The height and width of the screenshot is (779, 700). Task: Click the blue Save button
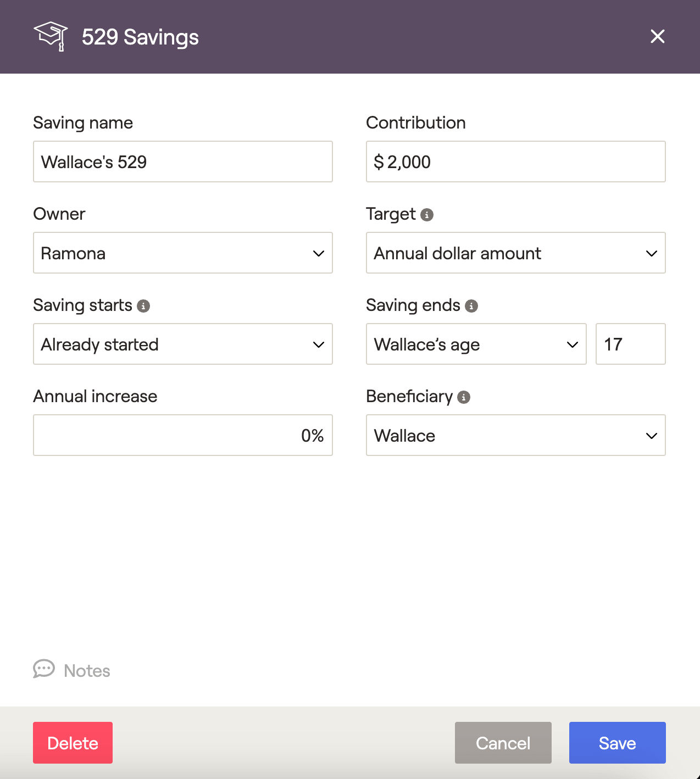(x=618, y=743)
